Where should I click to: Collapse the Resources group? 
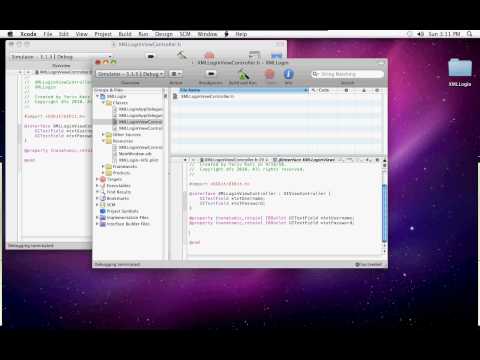tap(103, 141)
